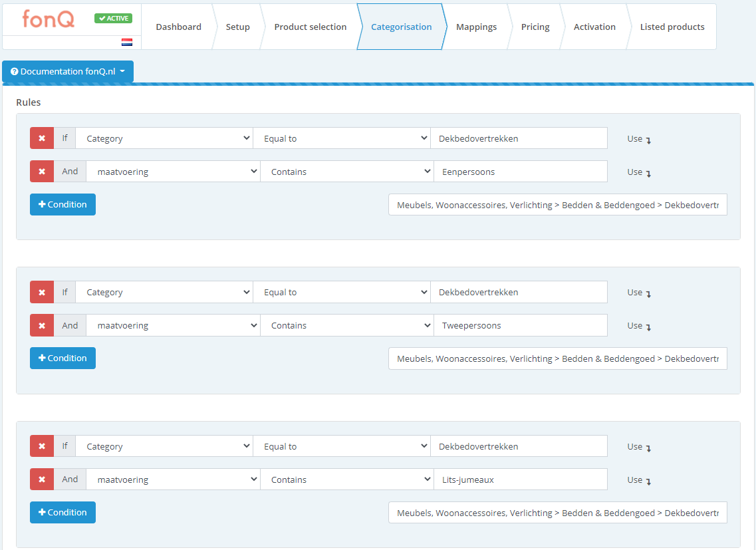This screenshot has width=756, height=550.
Task: Open the Contains operator dropdown for Tweepersoons
Action: click(346, 325)
